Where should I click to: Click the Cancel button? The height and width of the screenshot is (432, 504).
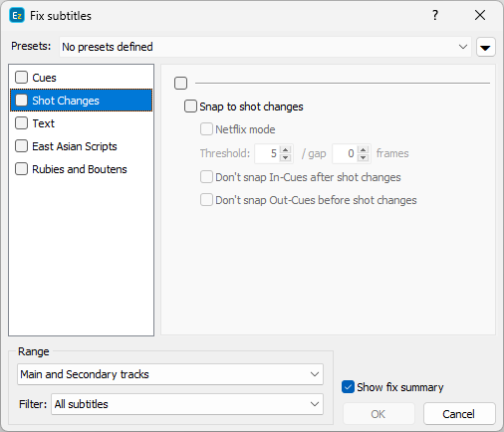pos(459,414)
